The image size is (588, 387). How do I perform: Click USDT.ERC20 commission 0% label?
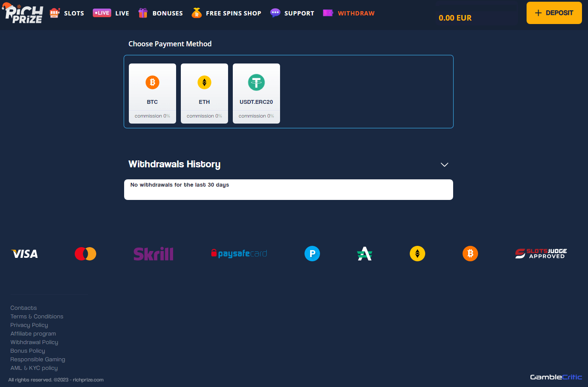coord(256,116)
